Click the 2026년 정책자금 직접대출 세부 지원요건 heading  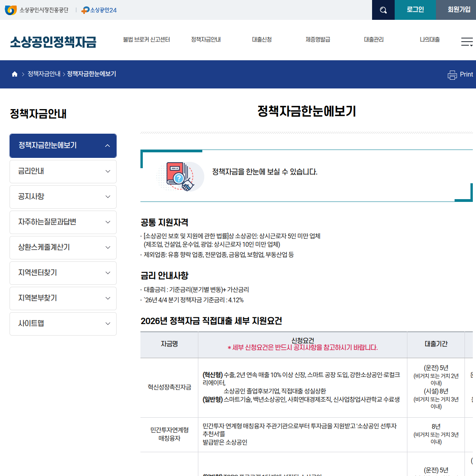[211, 321]
